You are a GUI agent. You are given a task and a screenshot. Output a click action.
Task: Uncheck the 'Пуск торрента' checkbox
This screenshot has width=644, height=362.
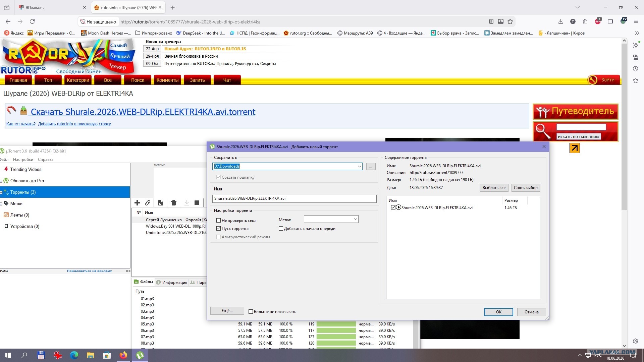click(219, 229)
